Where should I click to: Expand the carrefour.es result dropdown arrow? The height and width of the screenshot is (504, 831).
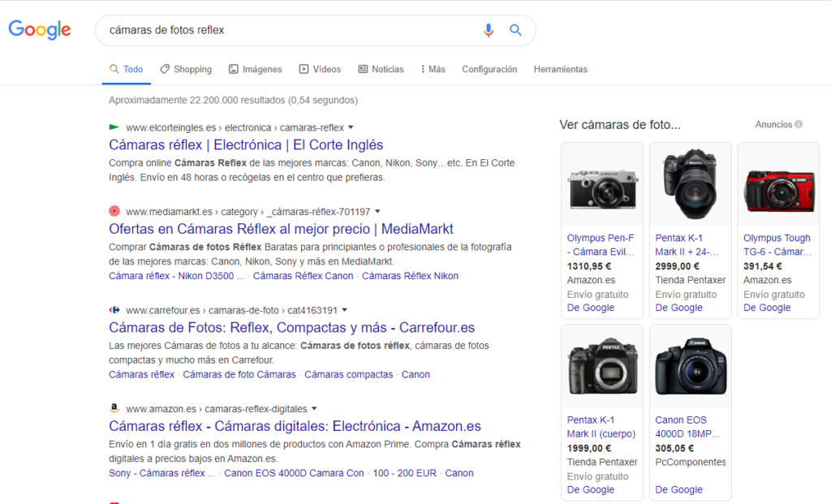[344, 310]
